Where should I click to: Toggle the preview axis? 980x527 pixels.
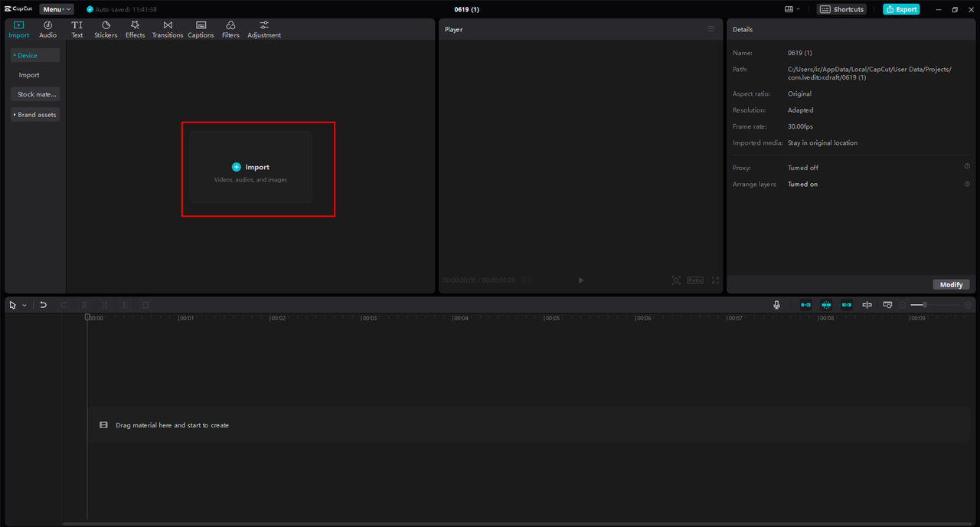[867, 305]
